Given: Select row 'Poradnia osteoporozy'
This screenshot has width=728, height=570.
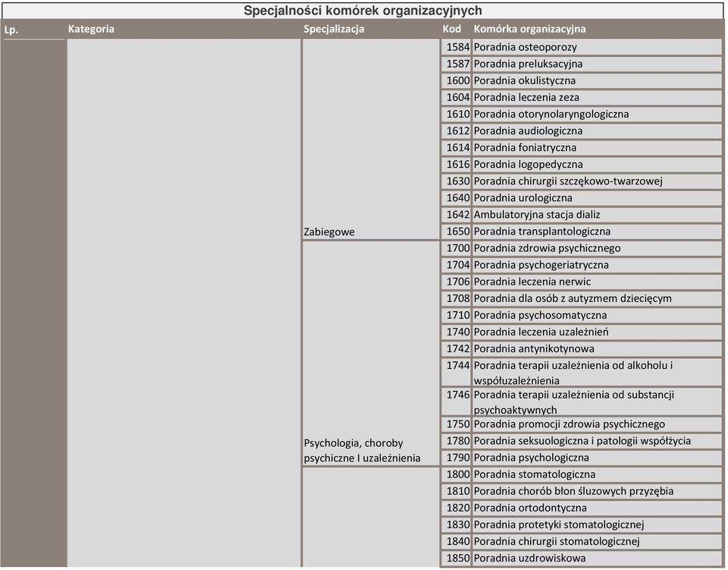Looking at the screenshot, I should [x=597, y=47].
